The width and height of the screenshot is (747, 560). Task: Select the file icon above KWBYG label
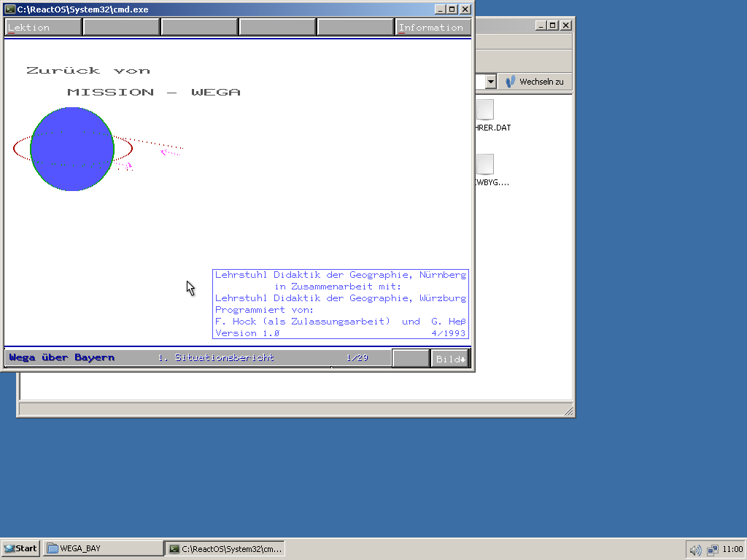[485, 164]
